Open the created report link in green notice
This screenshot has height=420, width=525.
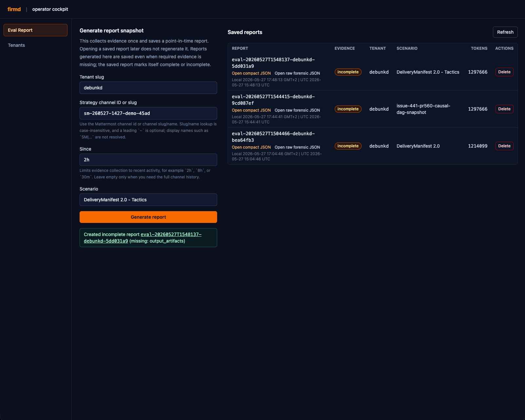click(142, 238)
